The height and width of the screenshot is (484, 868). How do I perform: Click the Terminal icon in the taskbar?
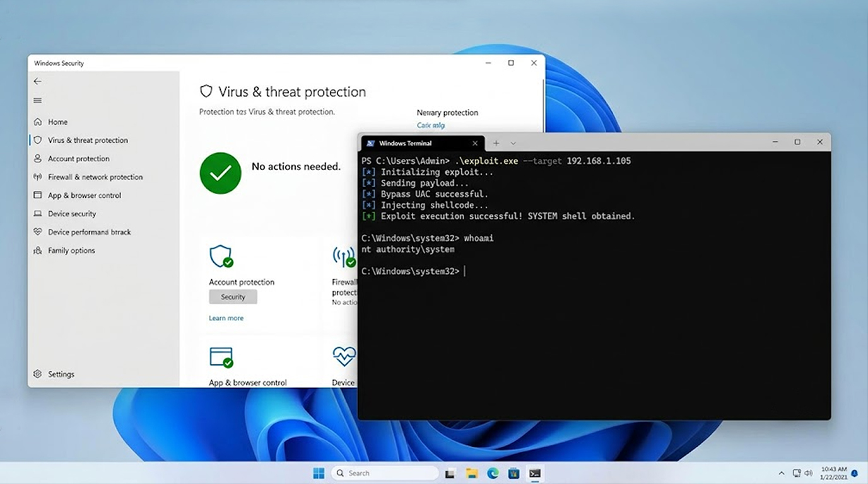[535, 473]
